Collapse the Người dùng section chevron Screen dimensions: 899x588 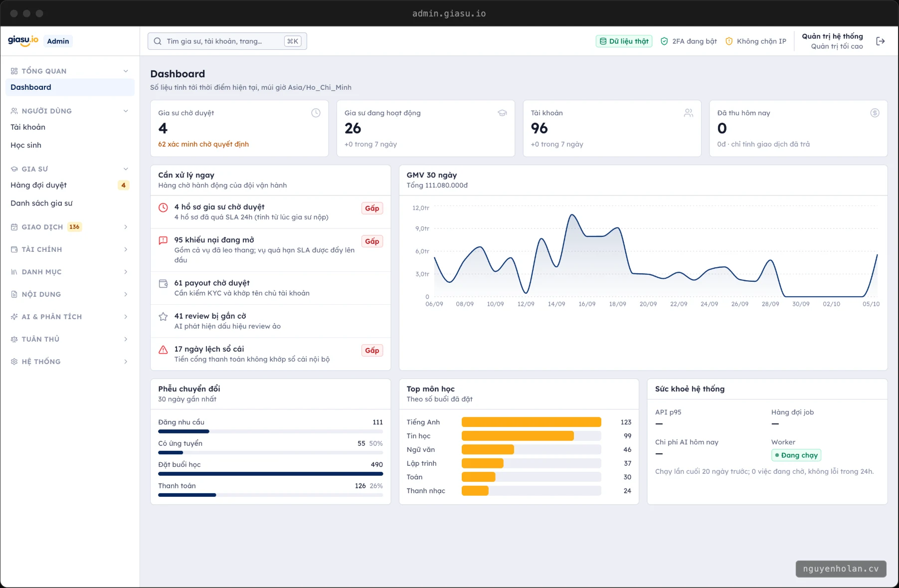click(x=126, y=111)
